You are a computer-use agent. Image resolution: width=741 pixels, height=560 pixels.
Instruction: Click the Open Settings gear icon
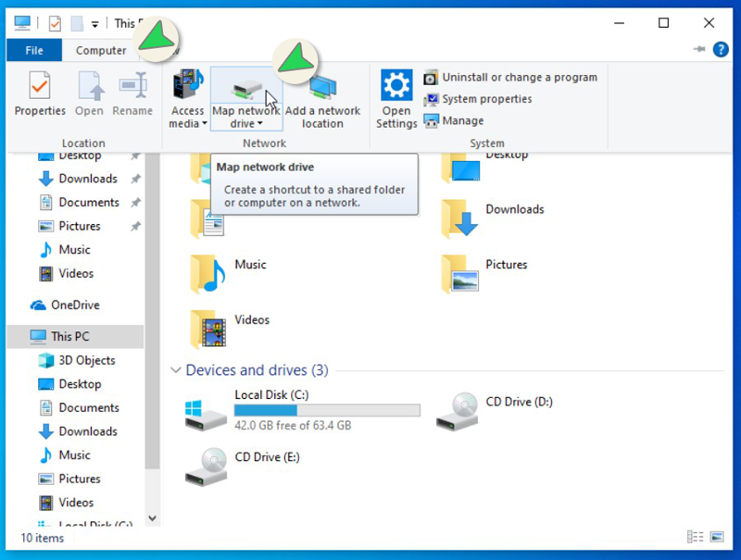(x=396, y=88)
